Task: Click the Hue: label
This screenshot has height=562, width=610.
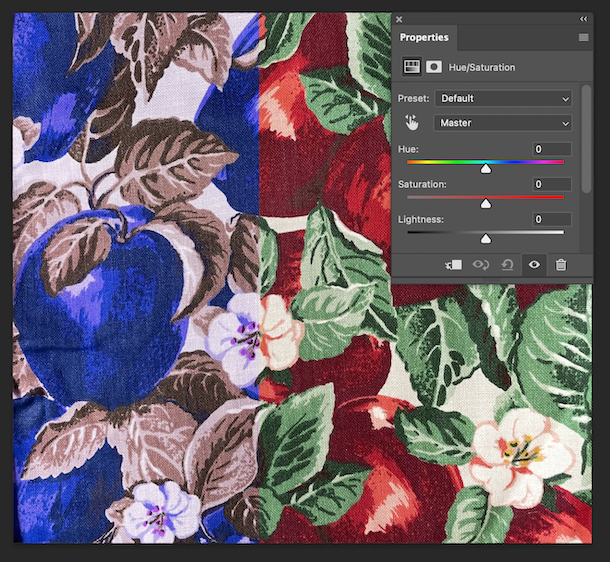Action: coord(408,149)
